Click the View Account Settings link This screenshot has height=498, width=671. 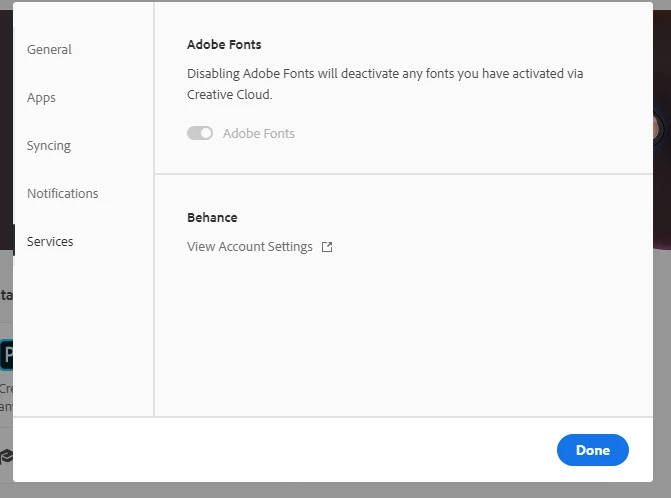click(x=249, y=246)
